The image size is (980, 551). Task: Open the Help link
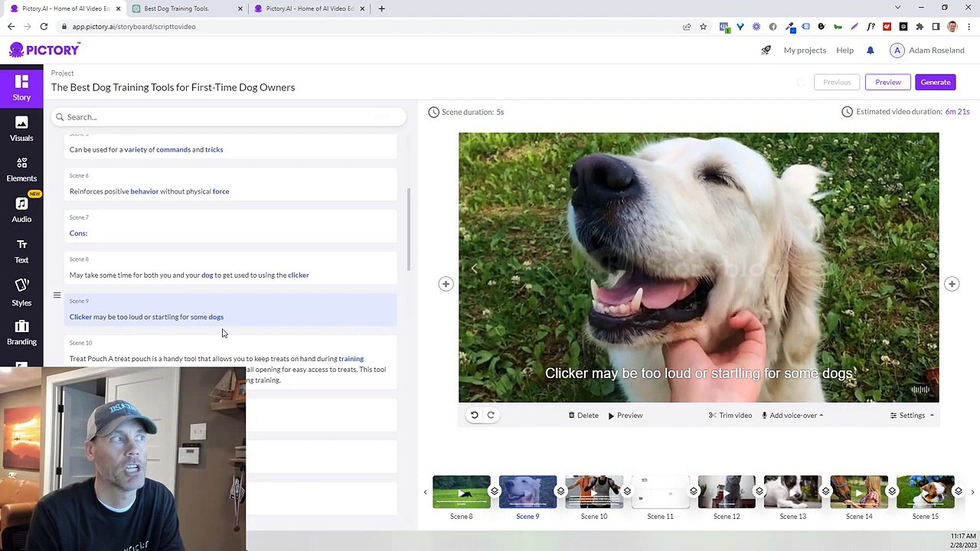pos(844,51)
